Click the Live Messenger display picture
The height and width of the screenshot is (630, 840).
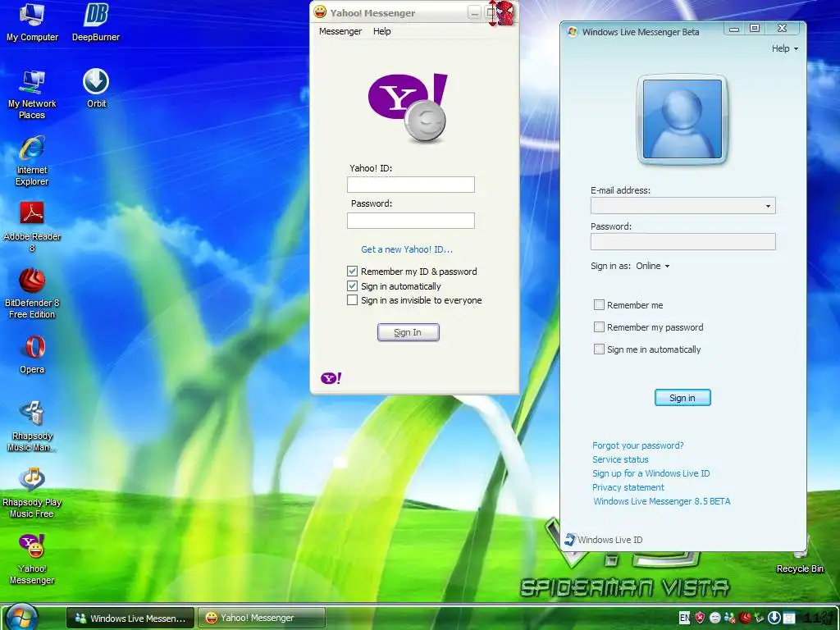(682, 119)
